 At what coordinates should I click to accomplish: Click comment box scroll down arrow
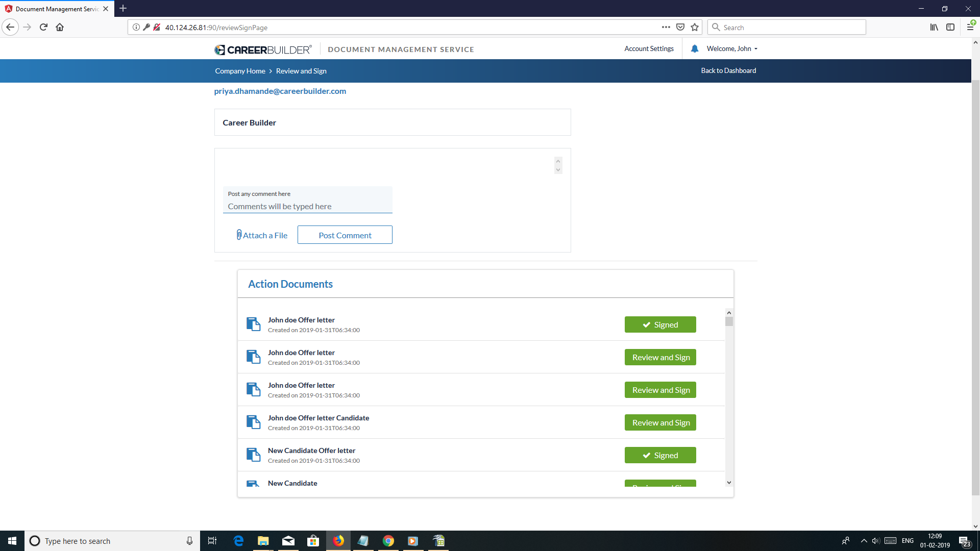[x=558, y=170]
